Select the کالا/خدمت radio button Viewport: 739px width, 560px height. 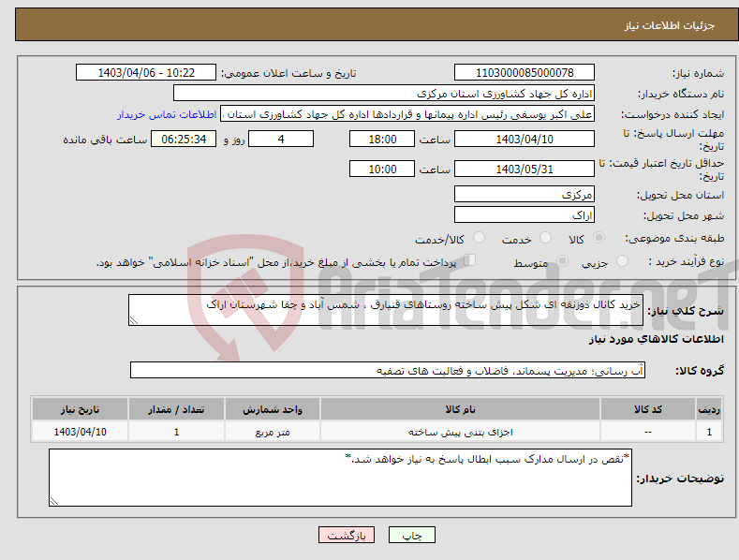(x=479, y=238)
